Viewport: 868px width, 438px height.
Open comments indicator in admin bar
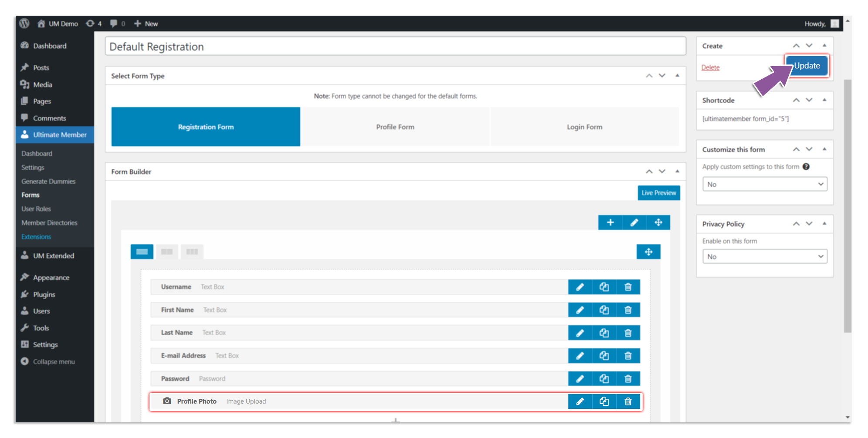(117, 24)
